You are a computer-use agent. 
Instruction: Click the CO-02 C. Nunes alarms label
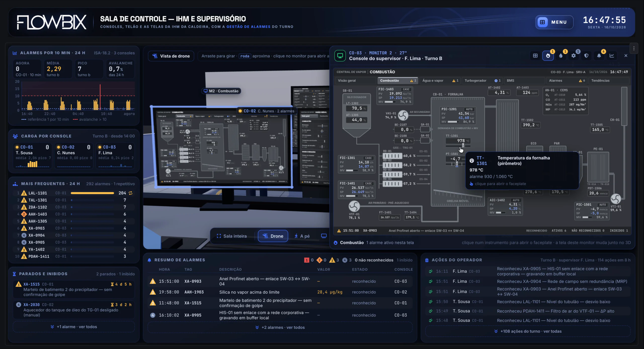266,111
